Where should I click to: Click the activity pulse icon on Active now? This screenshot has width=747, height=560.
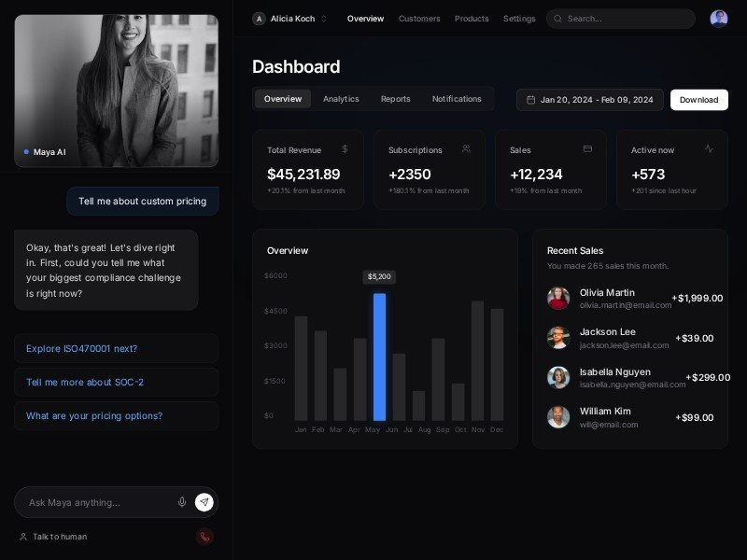coord(709,149)
